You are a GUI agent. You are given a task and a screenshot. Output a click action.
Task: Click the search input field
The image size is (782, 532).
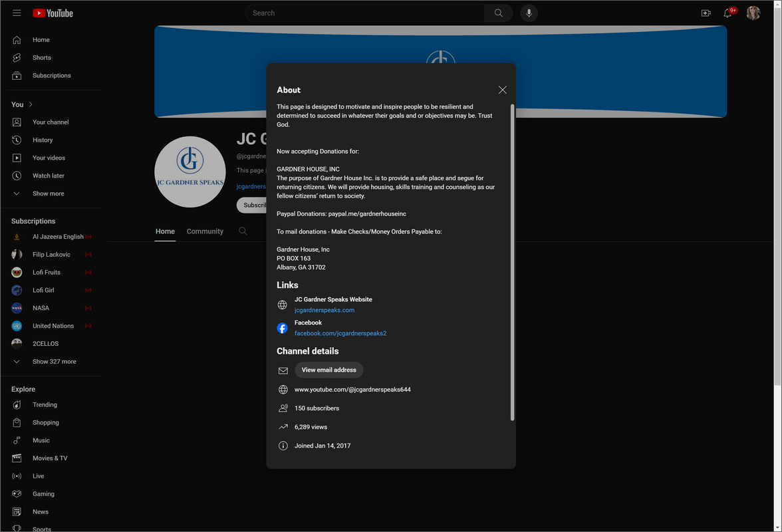point(364,13)
